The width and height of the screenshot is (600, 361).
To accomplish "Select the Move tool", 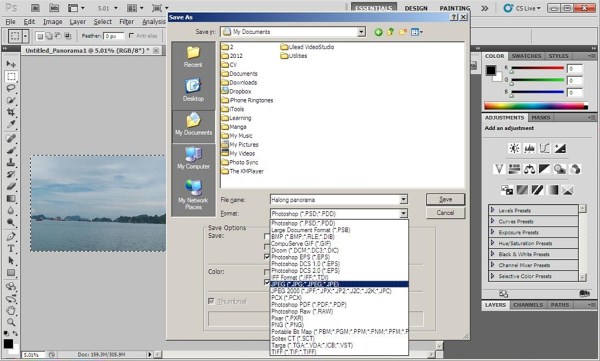I will coord(11,64).
